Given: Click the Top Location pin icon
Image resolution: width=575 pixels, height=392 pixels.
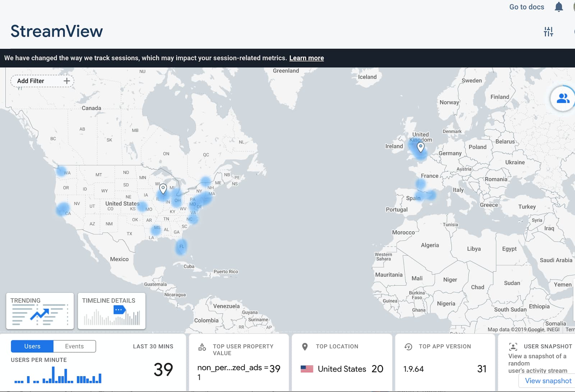Looking at the screenshot, I should (x=305, y=346).
